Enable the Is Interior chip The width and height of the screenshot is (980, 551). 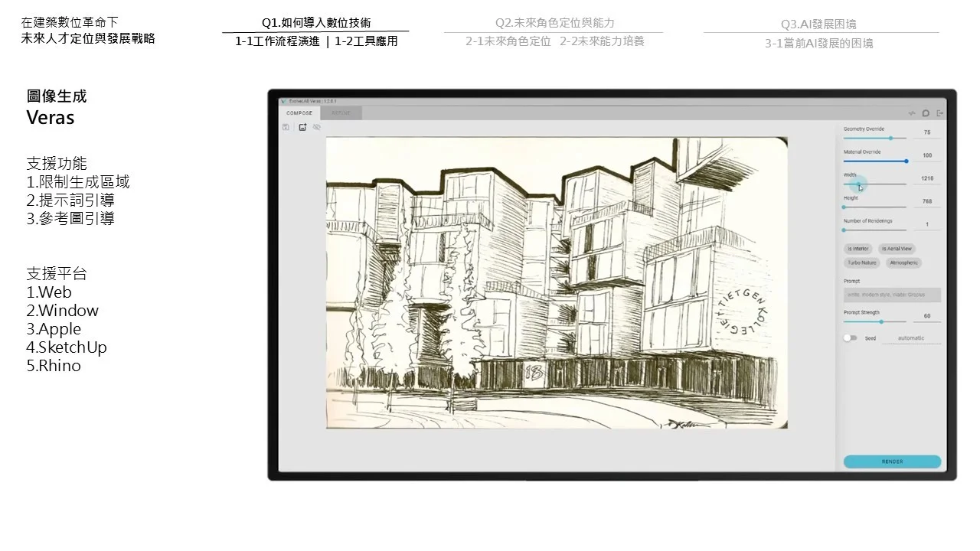[x=858, y=249]
